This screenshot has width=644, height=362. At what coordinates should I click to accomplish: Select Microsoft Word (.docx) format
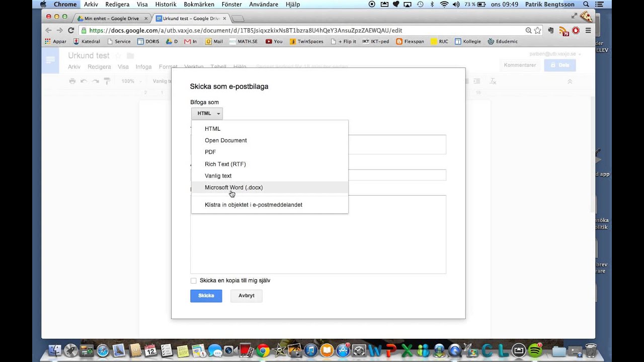(x=270, y=188)
